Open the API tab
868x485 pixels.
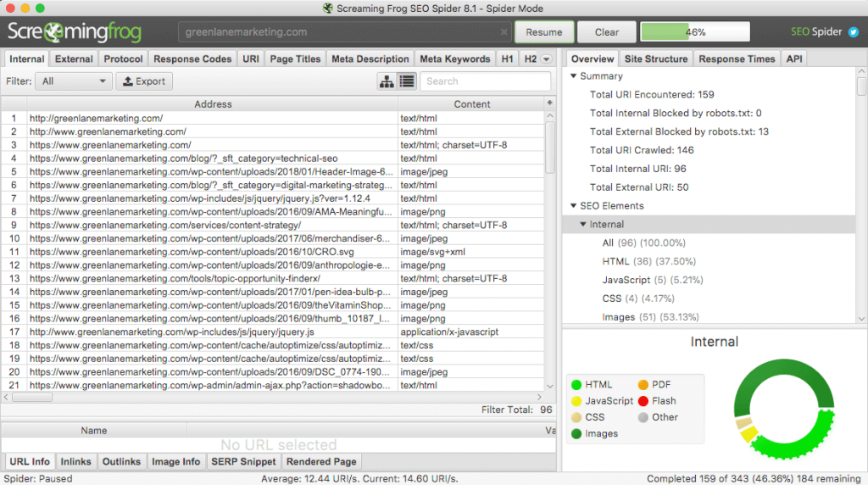[794, 59]
